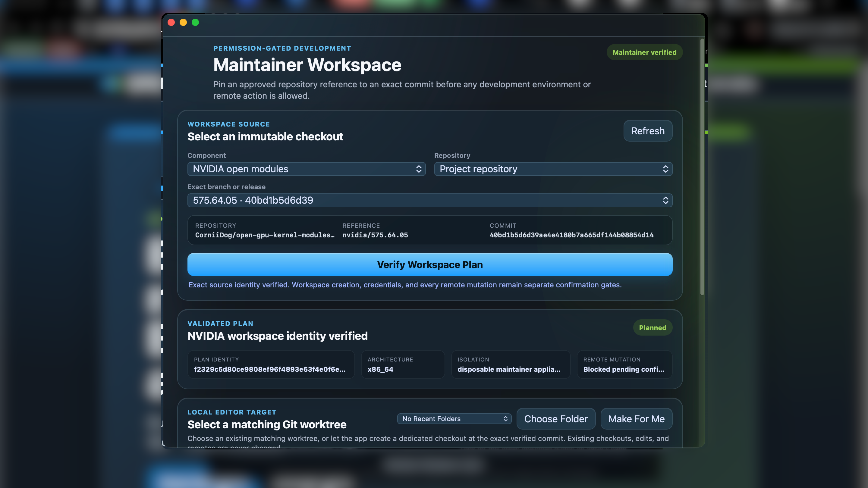The width and height of the screenshot is (868, 488).
Task: Minimize the window with the yellow button
Action: pyautogui.click(x=183, y=22)
